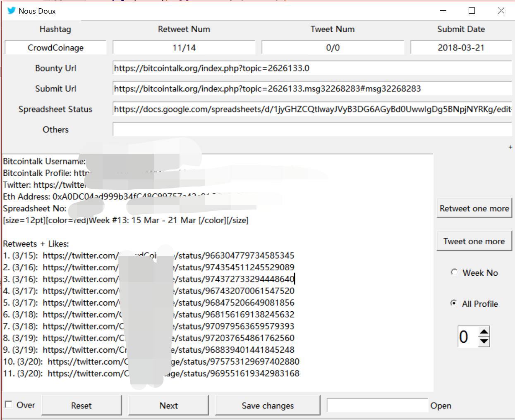Click the Week #13 line in text area
This screenshot has height=420, width=515.
click(x=126, y=220)
